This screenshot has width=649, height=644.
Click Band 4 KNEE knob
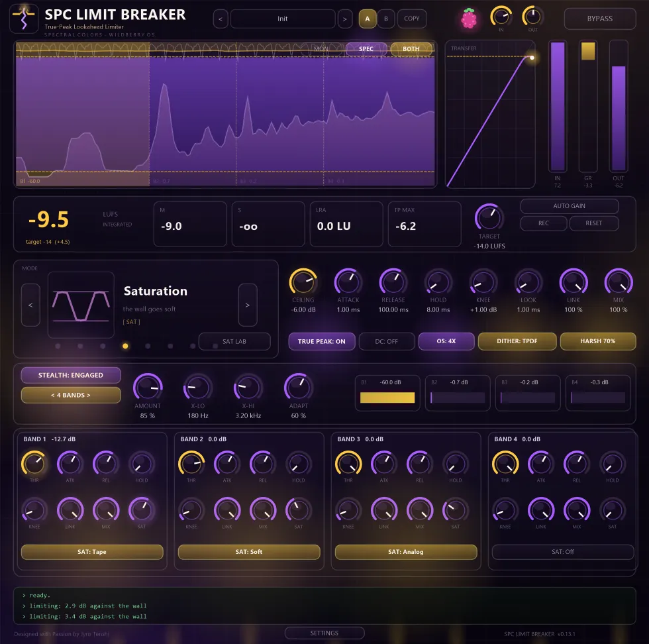click(505, 510)
